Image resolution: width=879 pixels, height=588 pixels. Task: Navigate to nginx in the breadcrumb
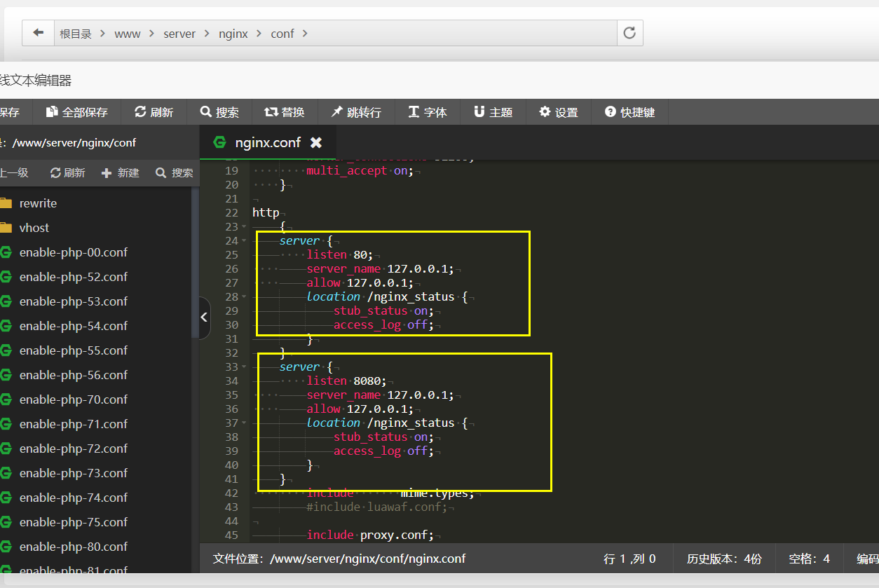pos(233,34)
